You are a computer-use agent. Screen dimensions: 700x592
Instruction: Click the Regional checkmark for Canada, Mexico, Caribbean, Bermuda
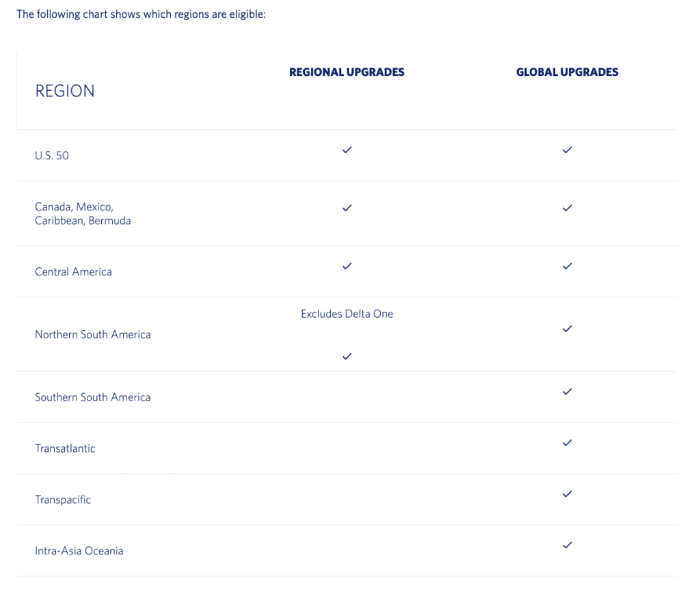coord(347,208)
